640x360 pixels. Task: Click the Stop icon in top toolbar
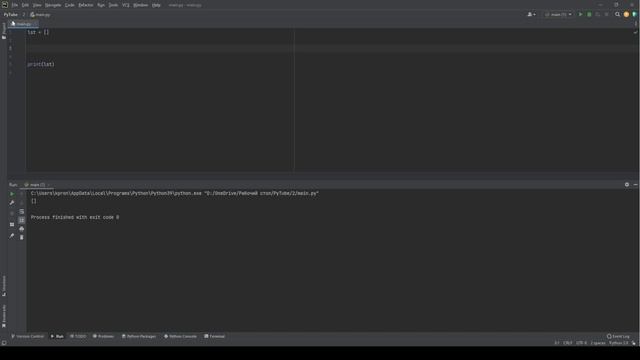pos(607,14)
